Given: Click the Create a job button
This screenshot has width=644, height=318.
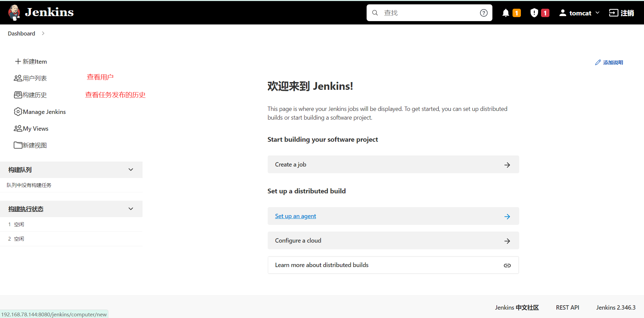Looking at the screenshot, I should pos(393,165).
